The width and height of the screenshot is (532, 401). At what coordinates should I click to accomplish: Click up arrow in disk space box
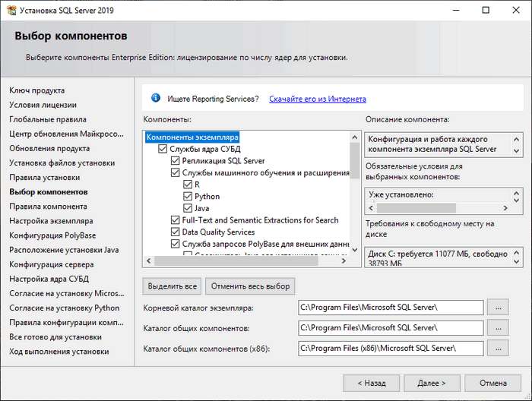[516, 253]
